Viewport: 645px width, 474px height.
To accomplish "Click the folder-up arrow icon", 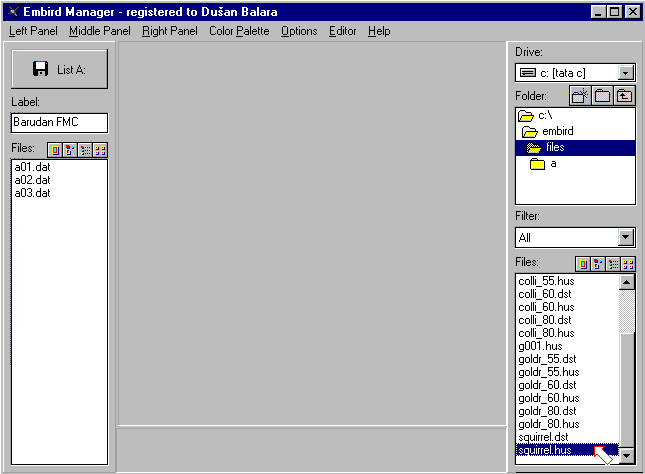I will (x=624, y=96).
